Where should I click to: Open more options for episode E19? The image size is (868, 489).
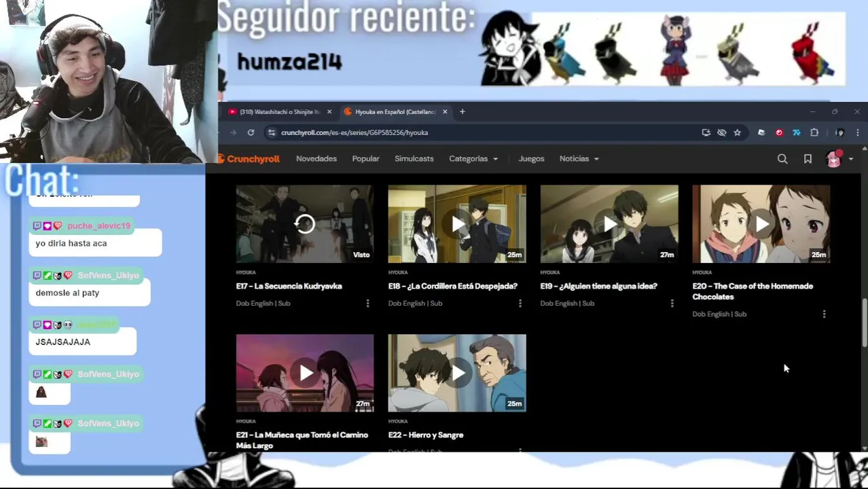(x=672, y=304)
